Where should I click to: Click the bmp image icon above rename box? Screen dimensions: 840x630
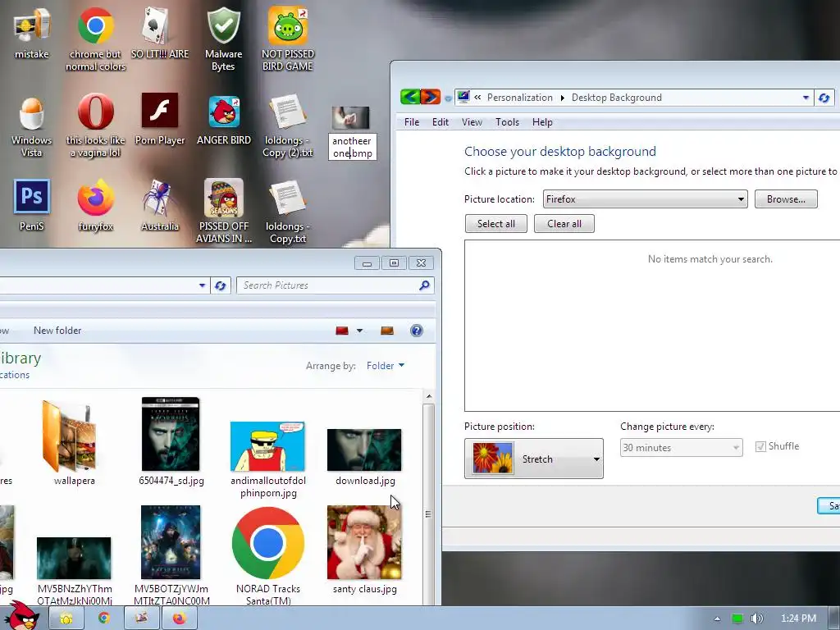351,117
